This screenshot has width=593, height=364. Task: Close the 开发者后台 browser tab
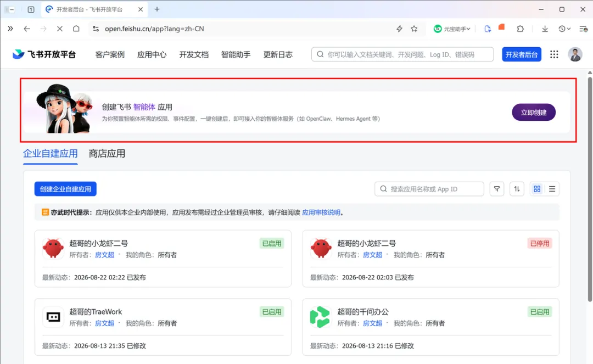[141, 9]
